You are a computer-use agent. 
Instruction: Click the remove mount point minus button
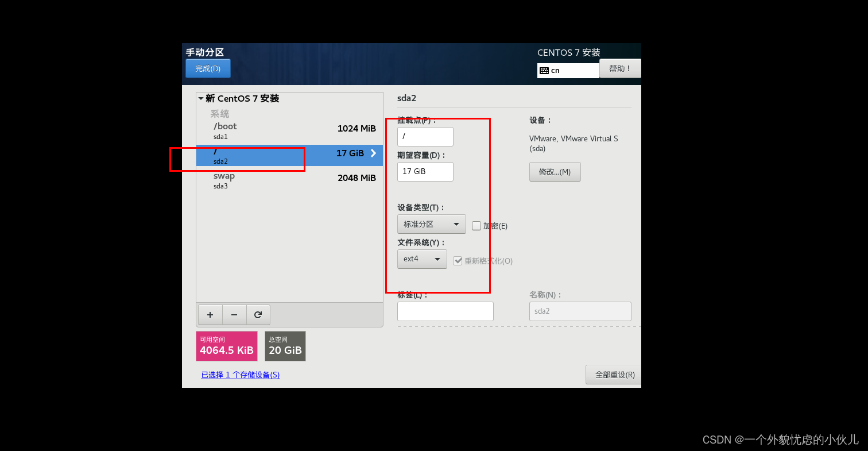pos(234,315)
